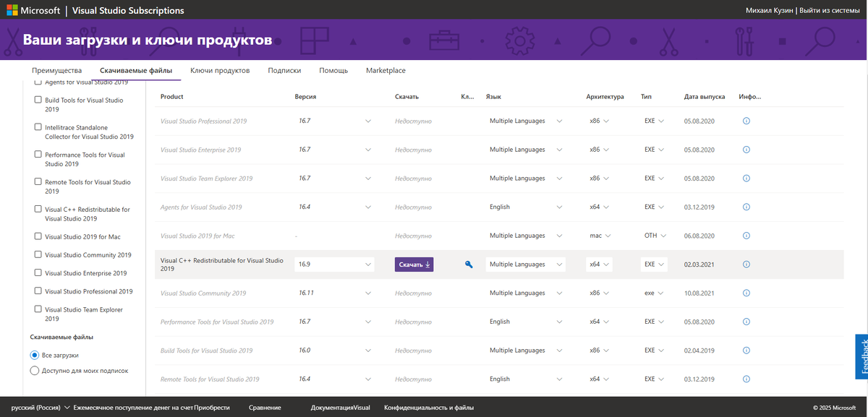Image resolution: width=868 pixels, height=417 pixels.
Task: Open info icon for Build Tools row
Action: pos(746,351)
